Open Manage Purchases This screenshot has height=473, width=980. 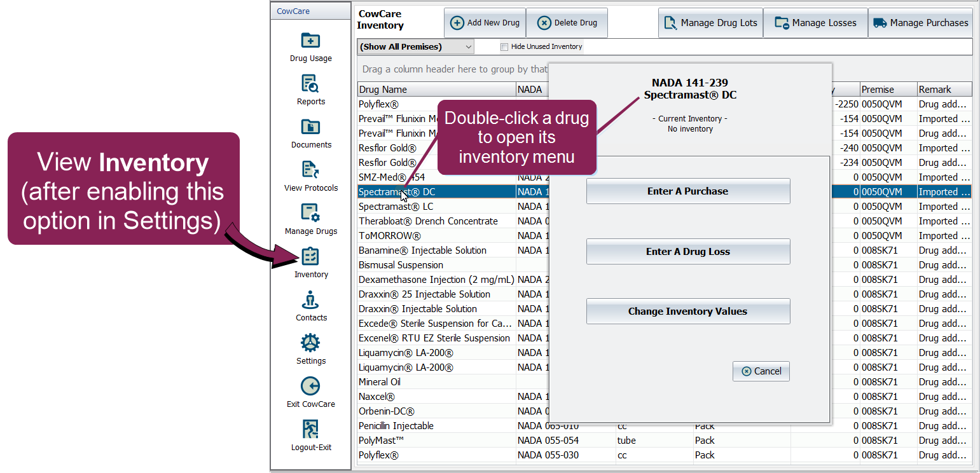[920, 23]
